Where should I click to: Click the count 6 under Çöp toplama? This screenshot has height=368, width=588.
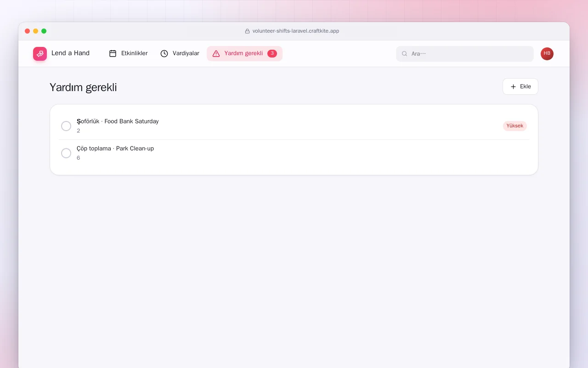coord(79,158)
